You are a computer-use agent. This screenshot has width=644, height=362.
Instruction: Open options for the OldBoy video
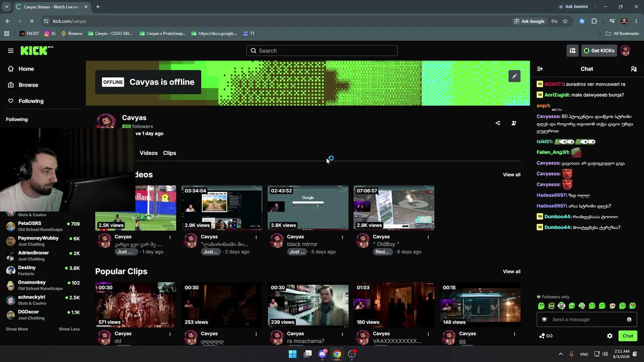429,237
